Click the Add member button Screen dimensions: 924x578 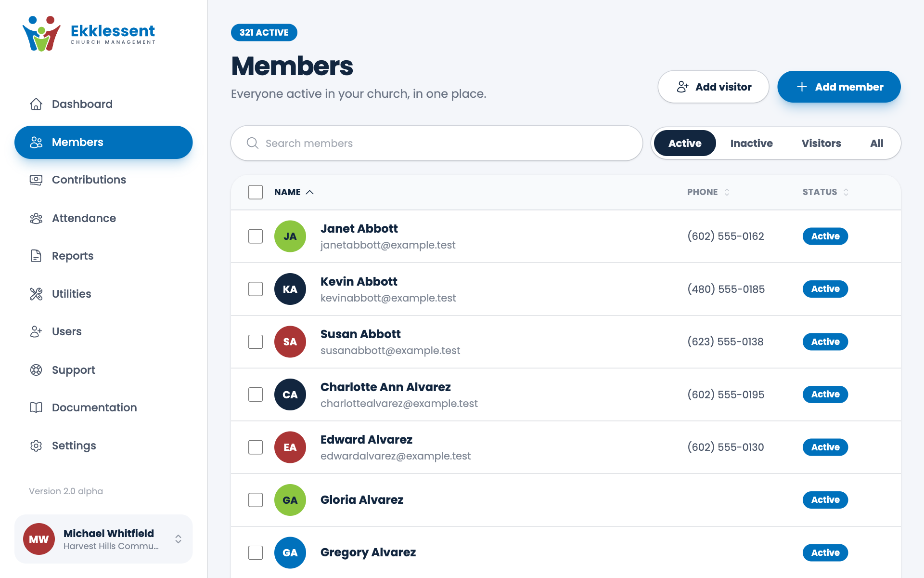pos(839,87)
